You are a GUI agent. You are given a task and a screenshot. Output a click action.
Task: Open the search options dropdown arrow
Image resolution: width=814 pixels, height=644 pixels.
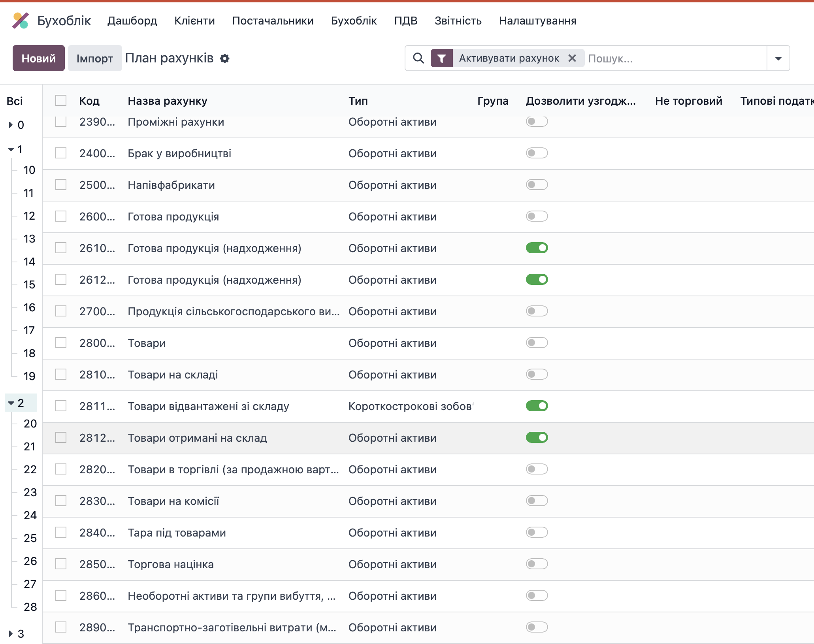(778, 58)
